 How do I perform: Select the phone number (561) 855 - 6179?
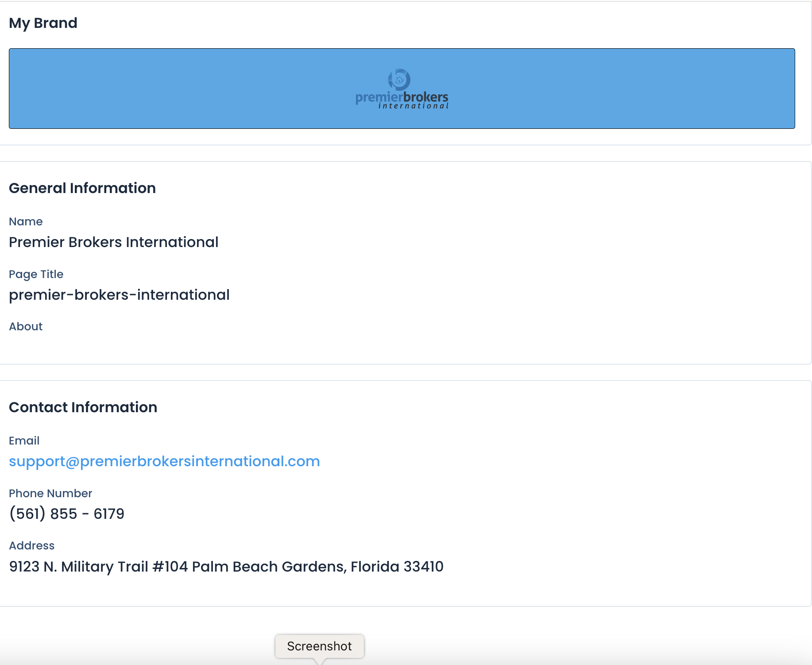coord(67,514)
